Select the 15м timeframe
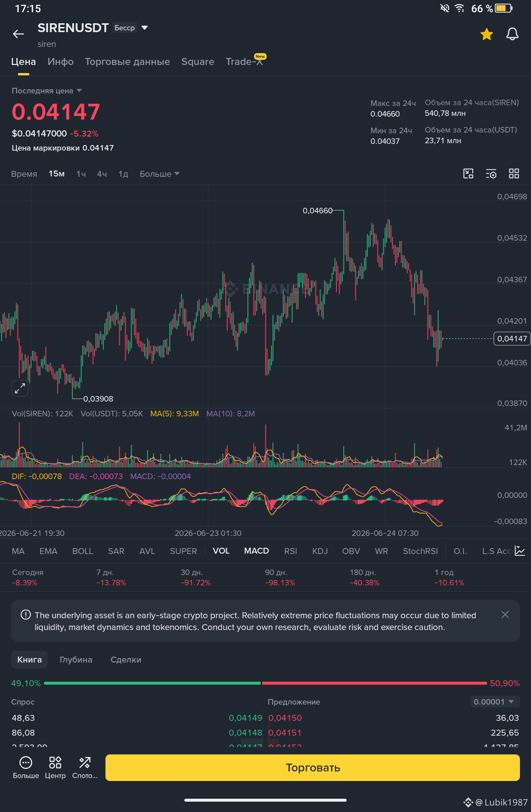 tap(57, 174)
